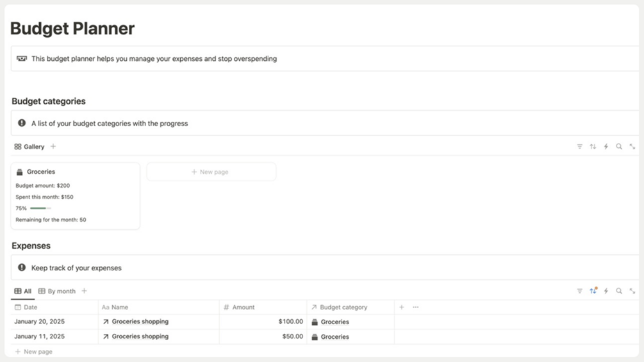Open filter icon in Expenses toolbar

pyautogui.click(x=579, y=291)
